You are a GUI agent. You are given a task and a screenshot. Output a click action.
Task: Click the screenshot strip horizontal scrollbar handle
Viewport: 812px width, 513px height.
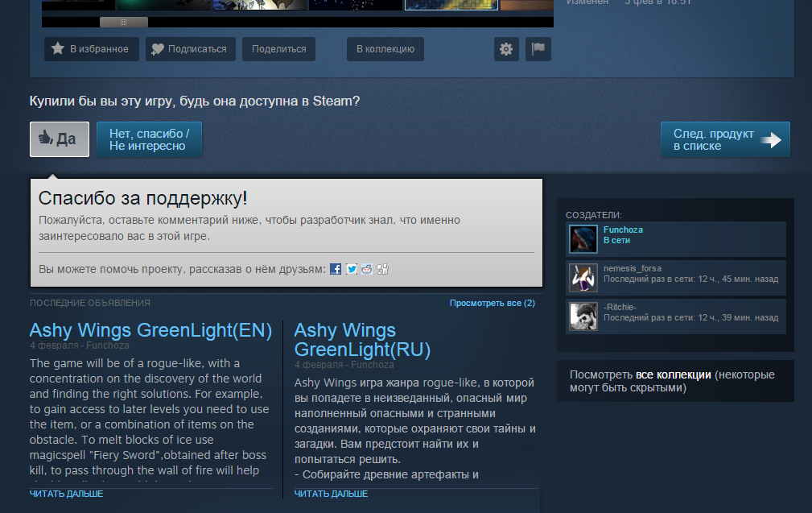tap(124, 23)
